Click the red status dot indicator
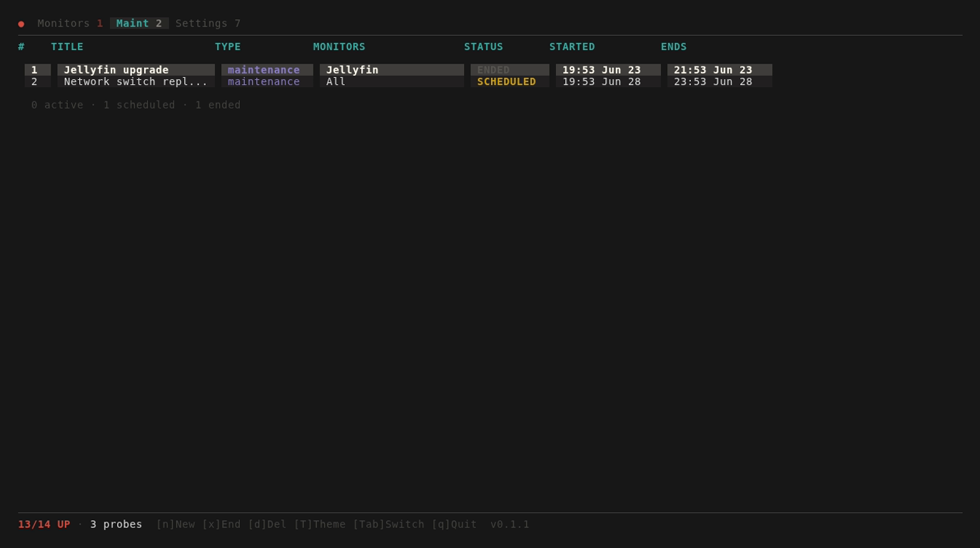This screenshot has width=980, height=548. pos(21,24)
